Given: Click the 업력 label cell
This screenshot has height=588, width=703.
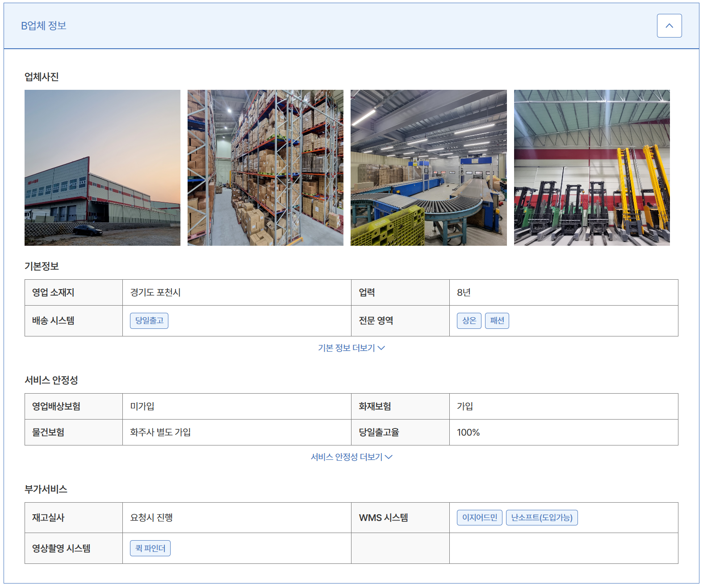Looking at the screenshot, I should [x=401, y=293].
